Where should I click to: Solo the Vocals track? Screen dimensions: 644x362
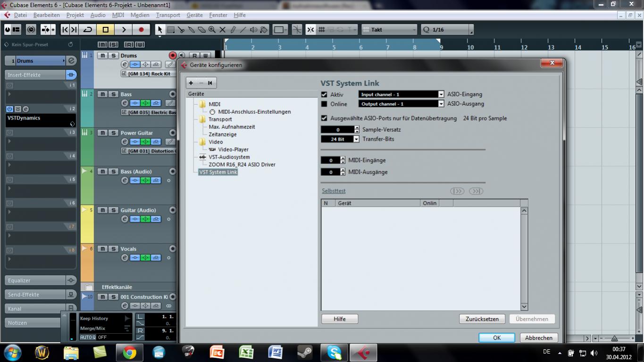pyautogui.click(x=113, y=249)
